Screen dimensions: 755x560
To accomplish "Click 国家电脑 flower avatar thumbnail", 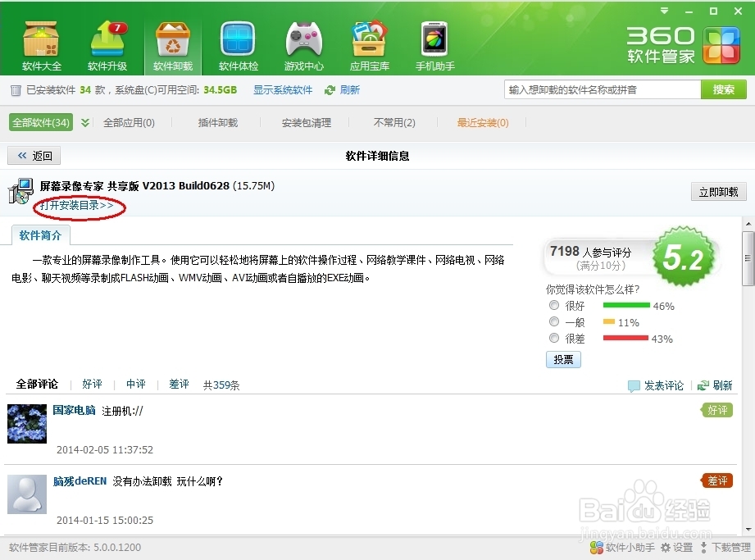I will coord(27,424).
